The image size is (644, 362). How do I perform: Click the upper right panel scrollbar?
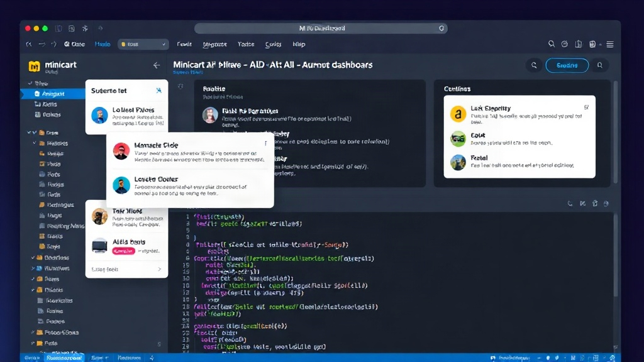click(616, 133)
